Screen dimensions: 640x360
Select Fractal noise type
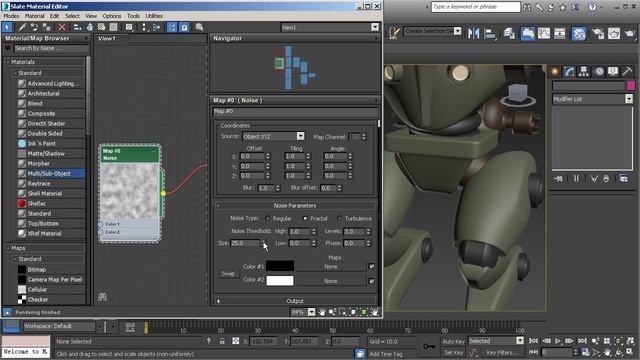[x=305, y=218]
